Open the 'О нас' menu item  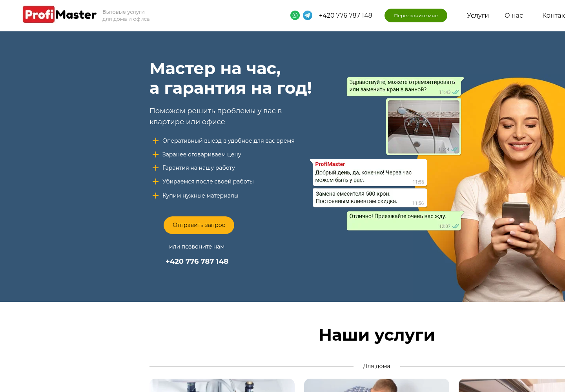coord(514,15)
